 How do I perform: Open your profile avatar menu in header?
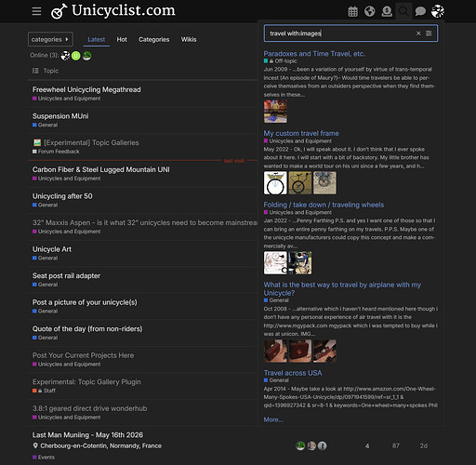pyautogui.click(x=438, y=11)
